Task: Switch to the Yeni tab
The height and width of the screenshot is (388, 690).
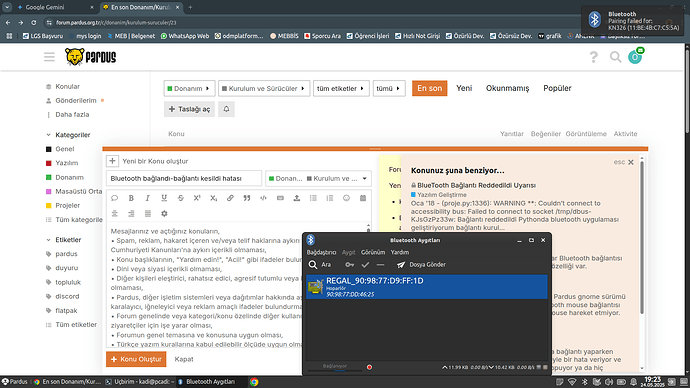Action: coord(464,88)
